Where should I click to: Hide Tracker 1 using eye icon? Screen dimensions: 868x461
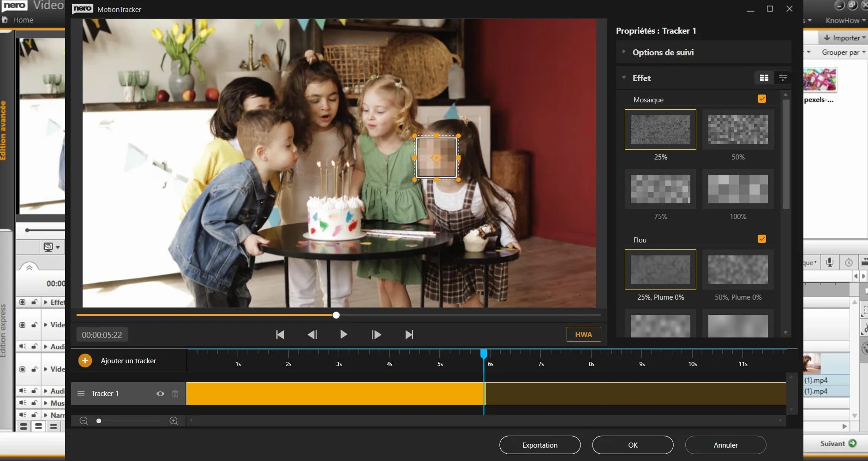(x=160, y=394)
